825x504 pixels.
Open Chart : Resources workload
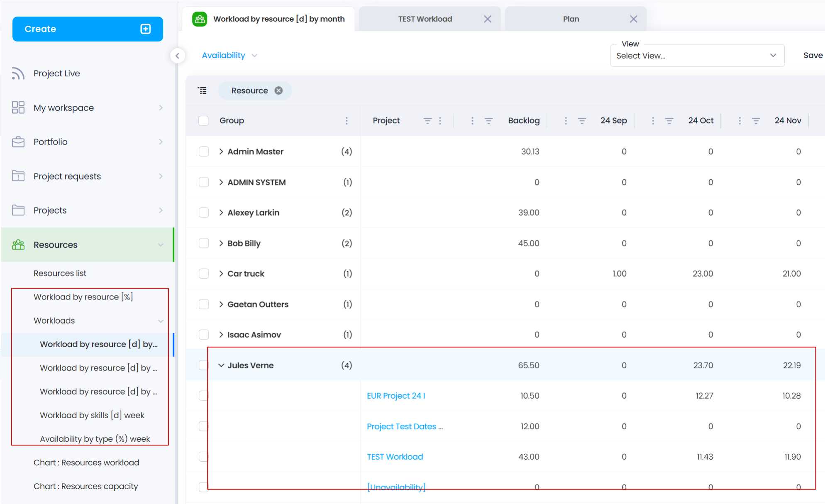click(x=86, y=463)
